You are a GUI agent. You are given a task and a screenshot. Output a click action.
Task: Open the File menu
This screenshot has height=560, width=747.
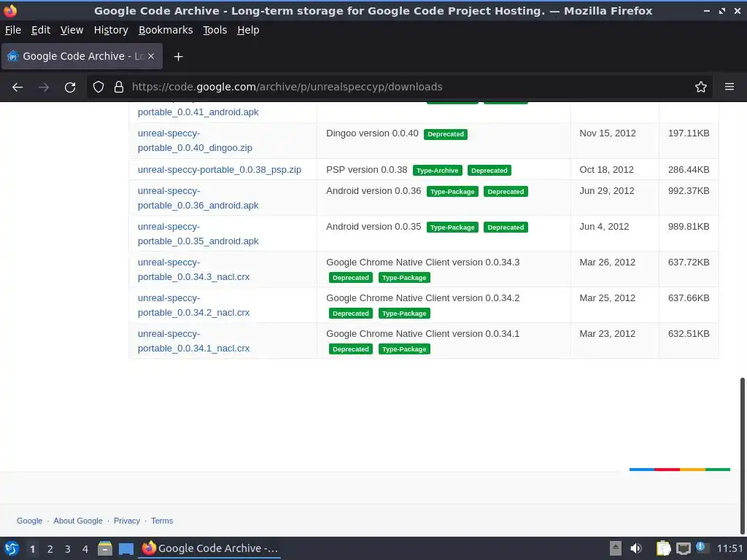click(13, 30)
